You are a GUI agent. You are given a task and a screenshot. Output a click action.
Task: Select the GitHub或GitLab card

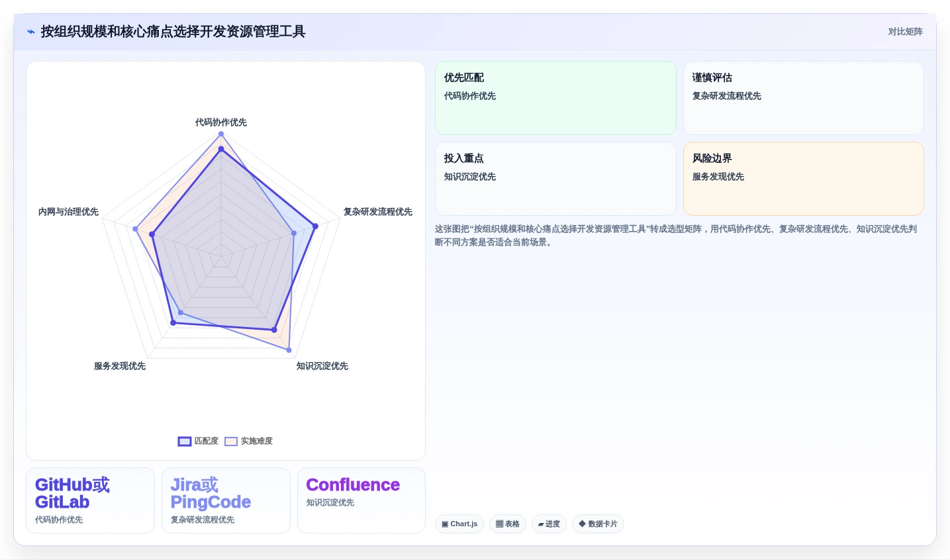(x=90, y=500)
